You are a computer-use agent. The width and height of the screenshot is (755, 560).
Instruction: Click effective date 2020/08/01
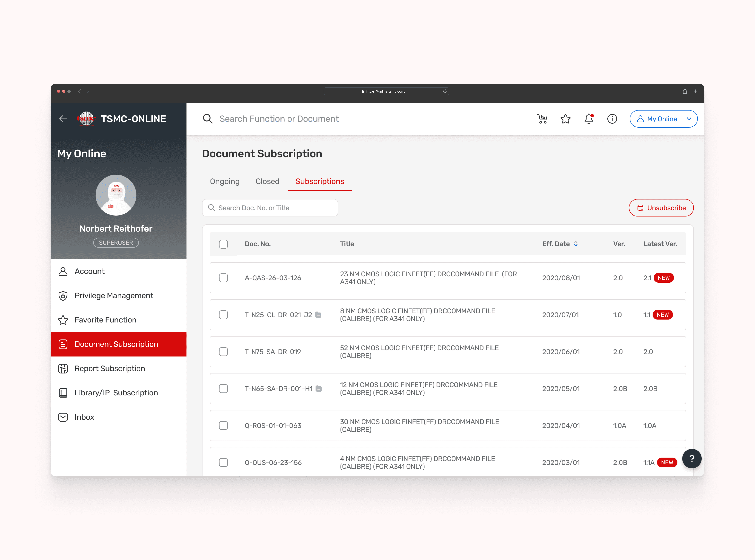coord(561,278)
